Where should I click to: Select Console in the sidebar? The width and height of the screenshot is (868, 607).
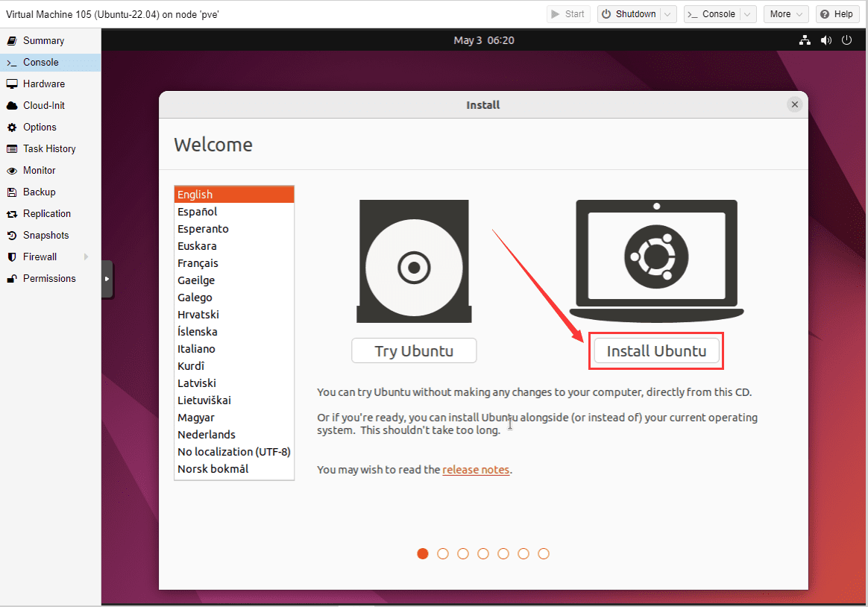51,62
